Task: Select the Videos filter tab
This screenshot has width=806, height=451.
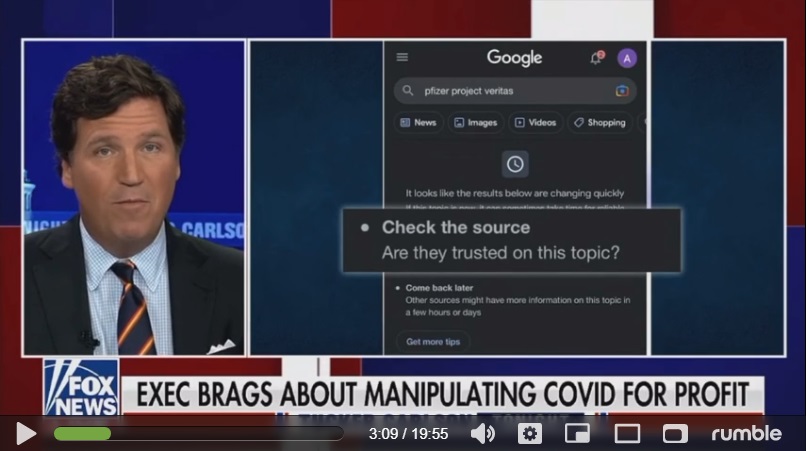Action: pos(536,122)
